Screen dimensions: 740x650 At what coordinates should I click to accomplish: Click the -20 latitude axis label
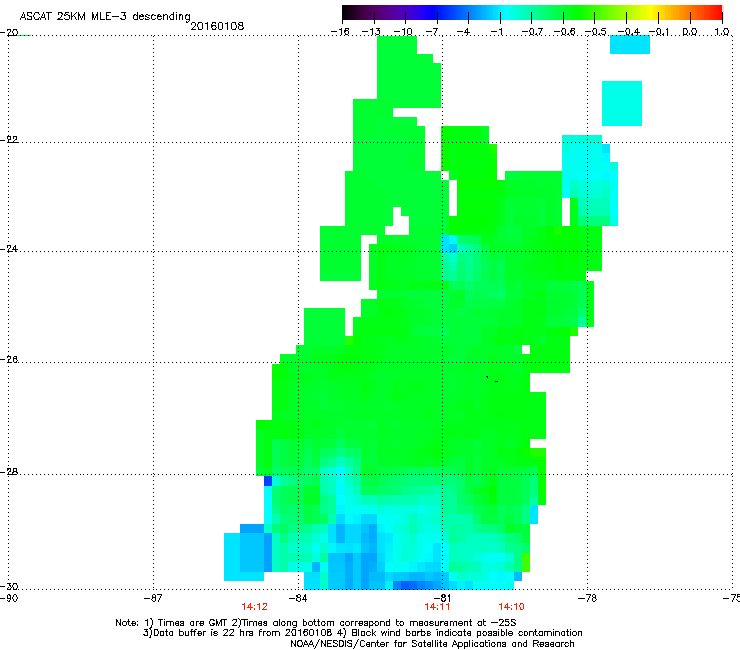[9, 33]
